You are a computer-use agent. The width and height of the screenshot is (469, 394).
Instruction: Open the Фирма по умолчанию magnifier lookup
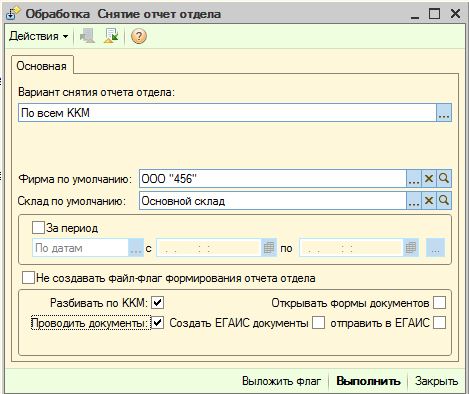444,179
